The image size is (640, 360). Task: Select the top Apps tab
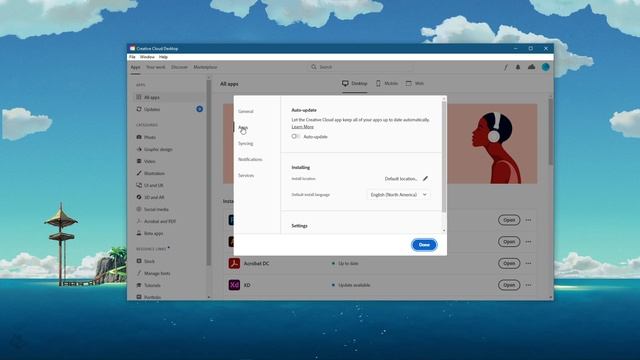[x=136, y=67]
